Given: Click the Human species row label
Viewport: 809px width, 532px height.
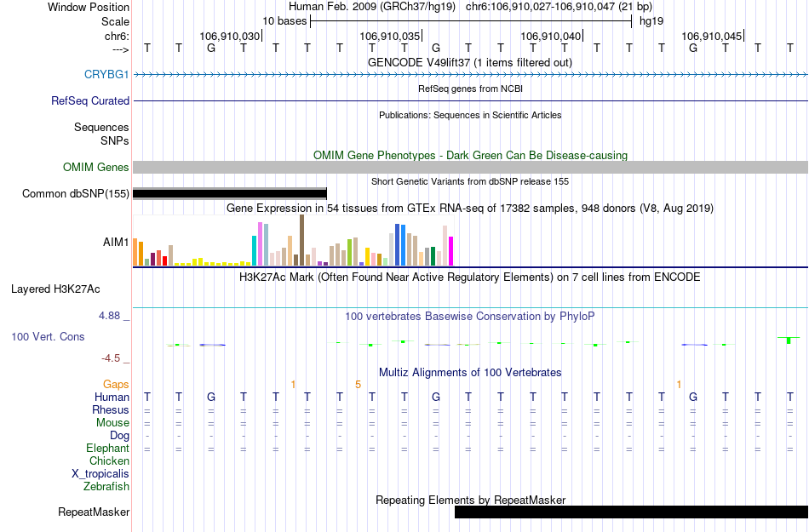Looking at the screenshot, I should pos(112,397).
